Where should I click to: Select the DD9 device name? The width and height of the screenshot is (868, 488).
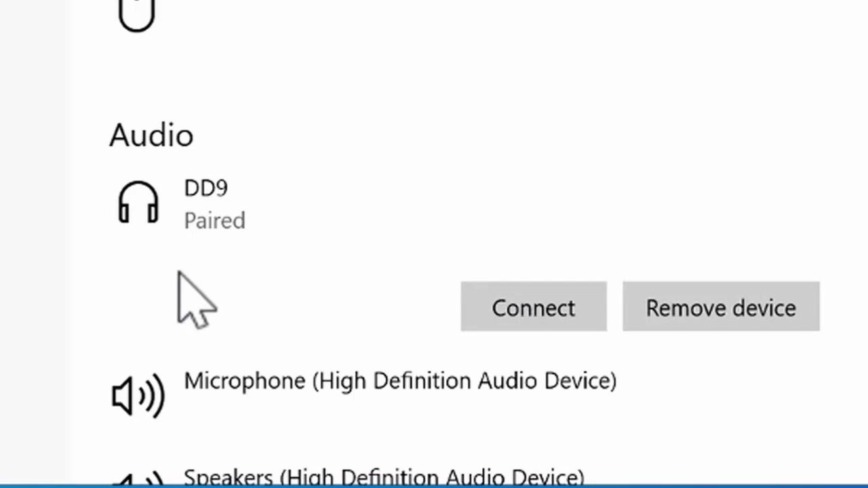click(206, 188)
